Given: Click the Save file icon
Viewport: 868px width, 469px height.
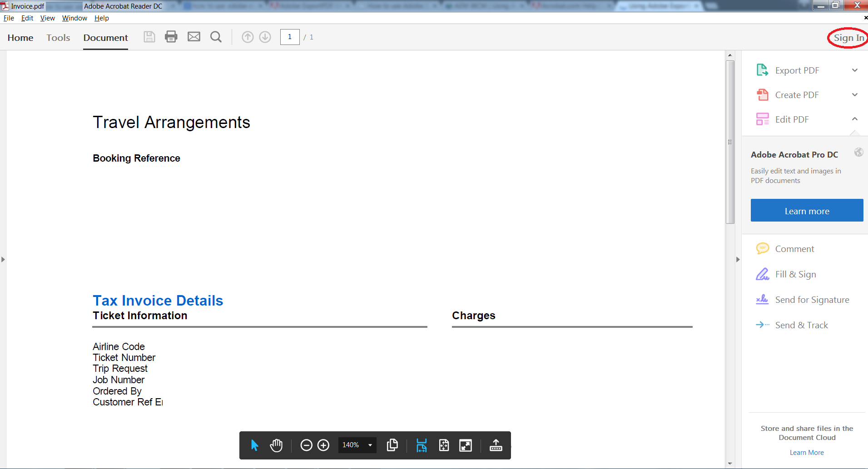Looking at the screenshot, I should pyautogui.click(x=149, y=37).
